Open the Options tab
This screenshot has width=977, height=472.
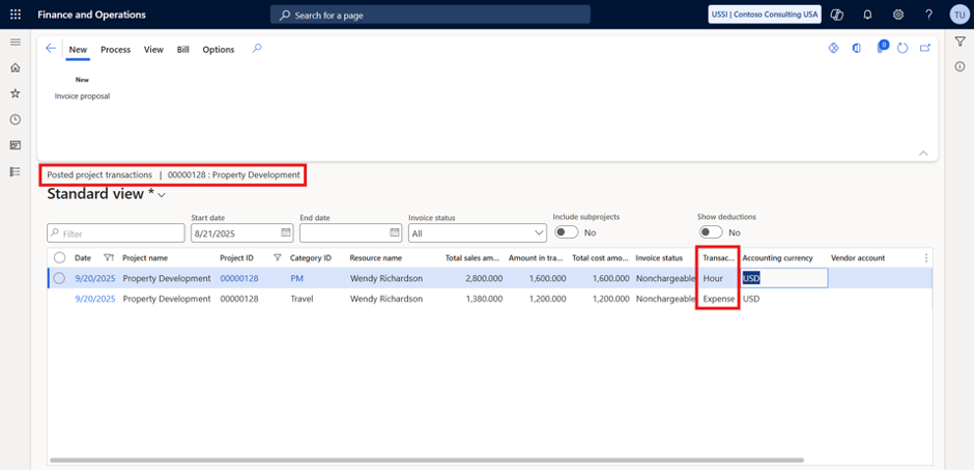(x=218, y=50)
